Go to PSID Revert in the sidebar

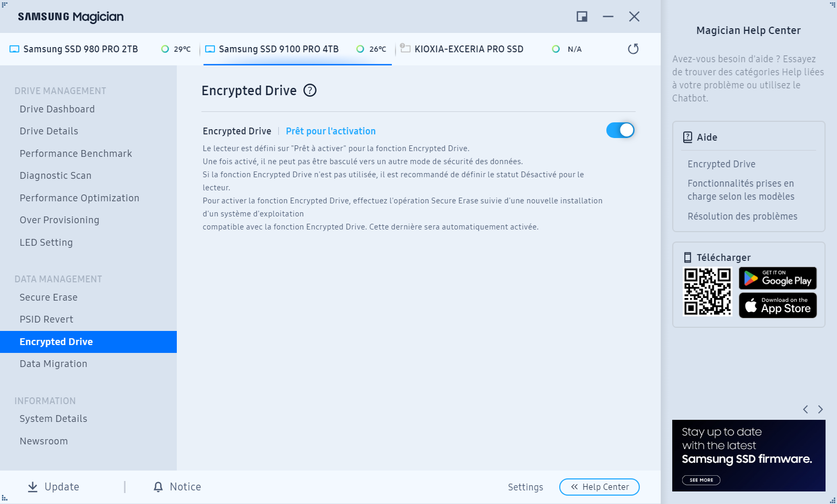[47, 319]
